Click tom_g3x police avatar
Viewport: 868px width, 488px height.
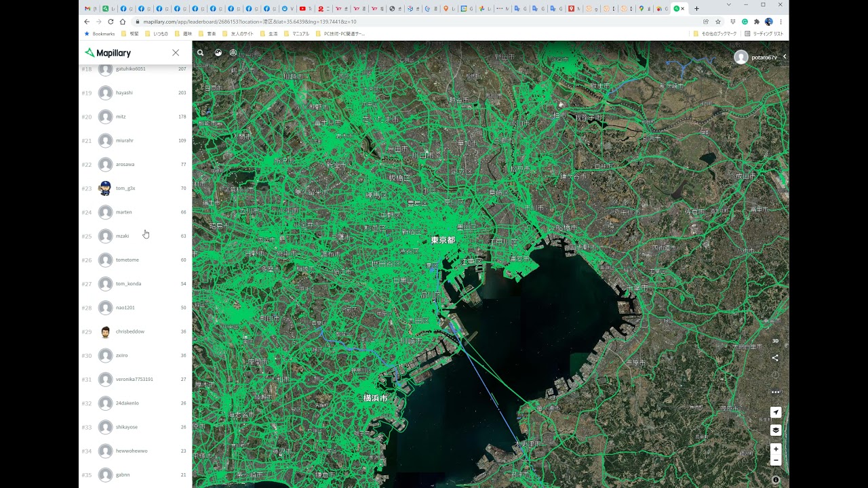(x=105, y=188)
